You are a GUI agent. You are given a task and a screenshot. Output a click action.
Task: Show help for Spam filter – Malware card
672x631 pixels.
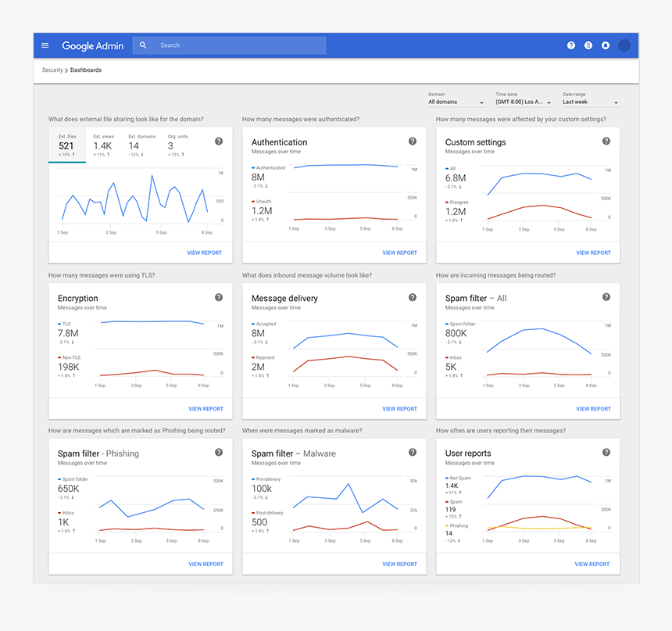coord(413,452)
